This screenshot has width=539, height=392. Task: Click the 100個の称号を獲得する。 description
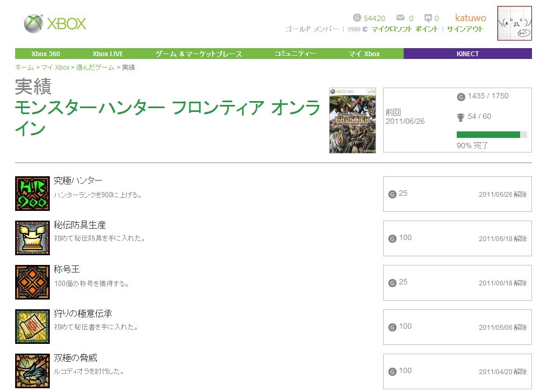[91, 284]
